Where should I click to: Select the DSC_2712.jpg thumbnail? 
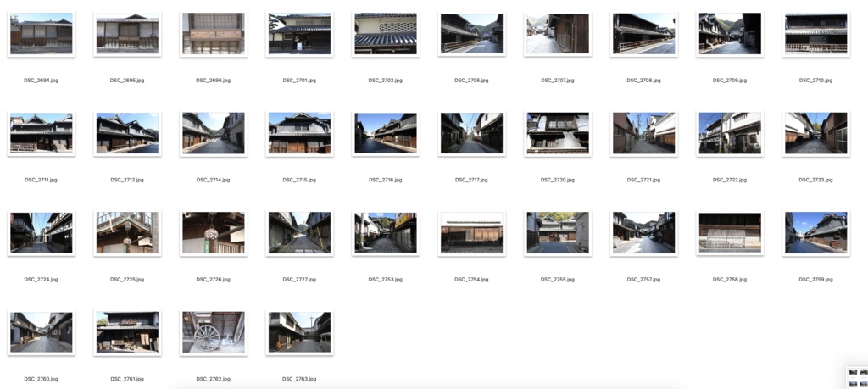127,133
